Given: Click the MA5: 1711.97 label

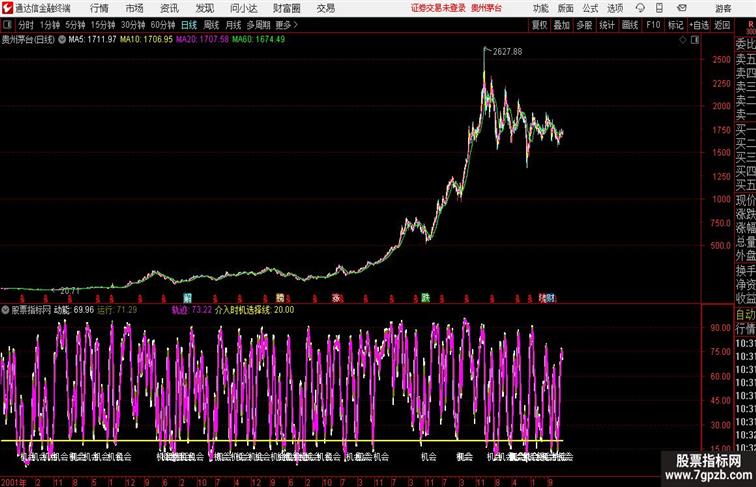Looking at the screenshot, I should coord(93,40).
